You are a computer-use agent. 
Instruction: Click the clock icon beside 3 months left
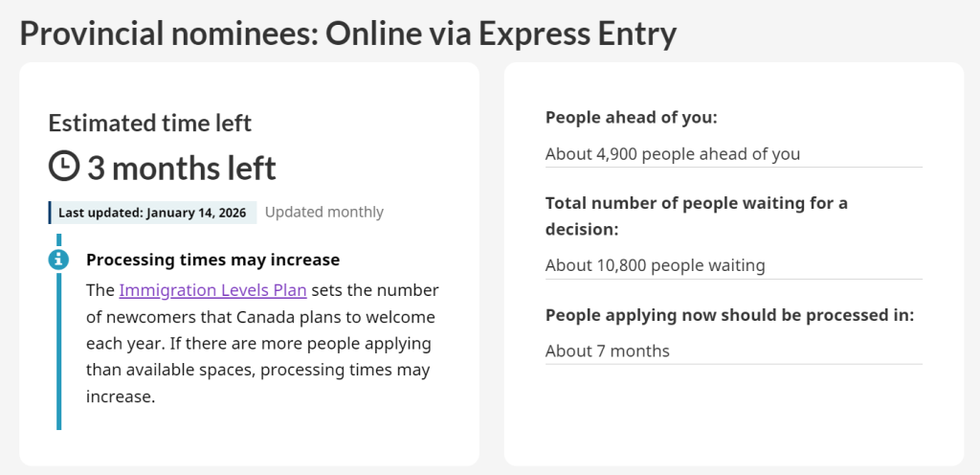coord(64,167)
